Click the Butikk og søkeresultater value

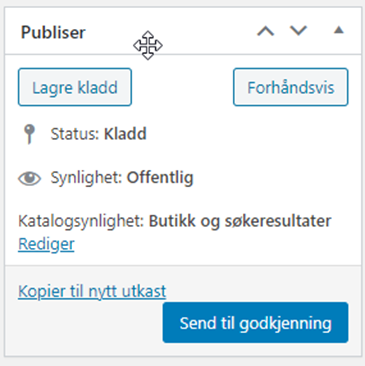point(240,221)
